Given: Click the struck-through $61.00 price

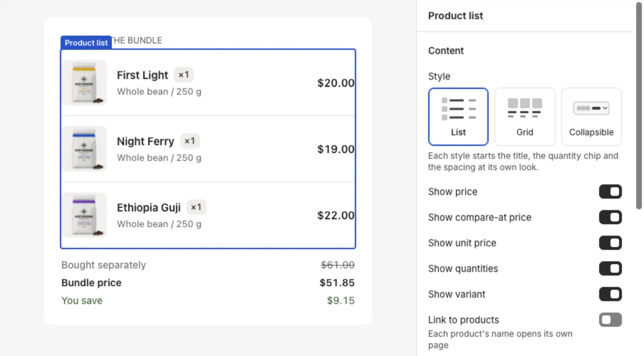Looking at the screenshot, I should pos(337,265).
